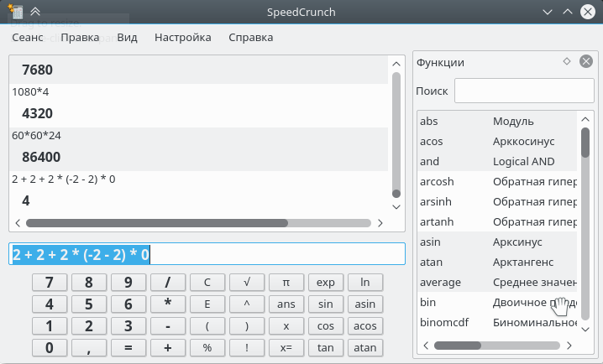The height and width of the screenshot is (364, 603).
Task: Open the Настройка menu
Action: 183,37
